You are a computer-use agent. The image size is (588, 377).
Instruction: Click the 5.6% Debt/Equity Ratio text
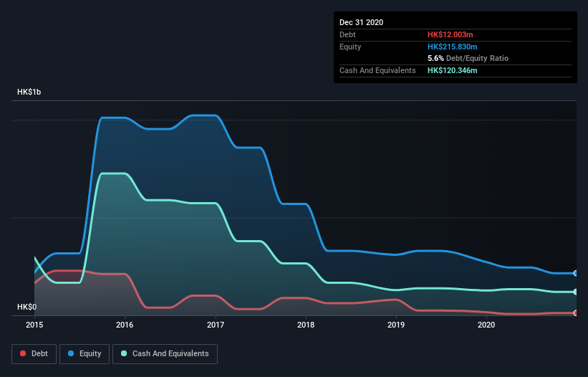[468, 58]
